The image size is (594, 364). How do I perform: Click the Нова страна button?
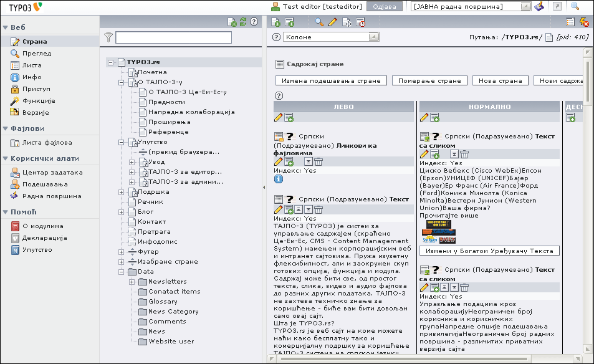501,80
